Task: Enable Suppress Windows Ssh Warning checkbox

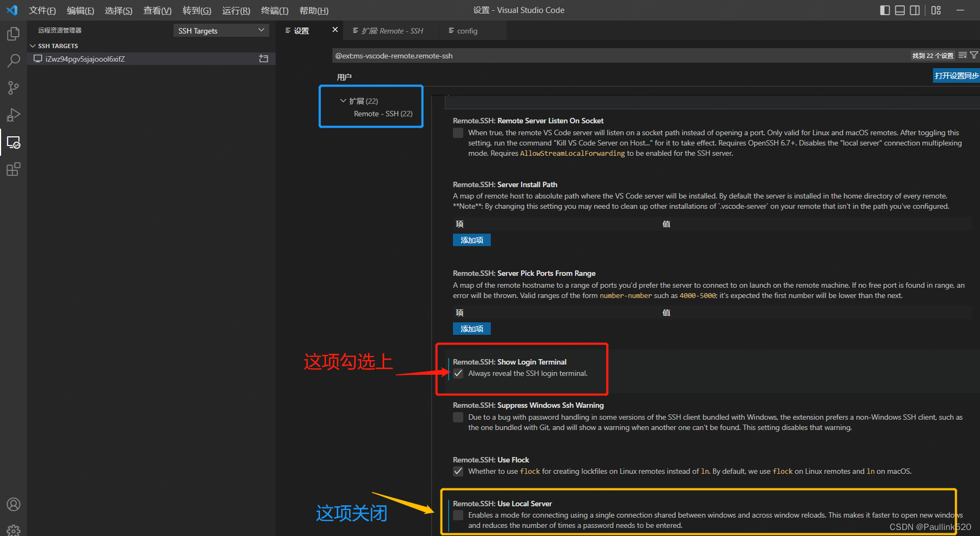Action: tap(458, 418)
